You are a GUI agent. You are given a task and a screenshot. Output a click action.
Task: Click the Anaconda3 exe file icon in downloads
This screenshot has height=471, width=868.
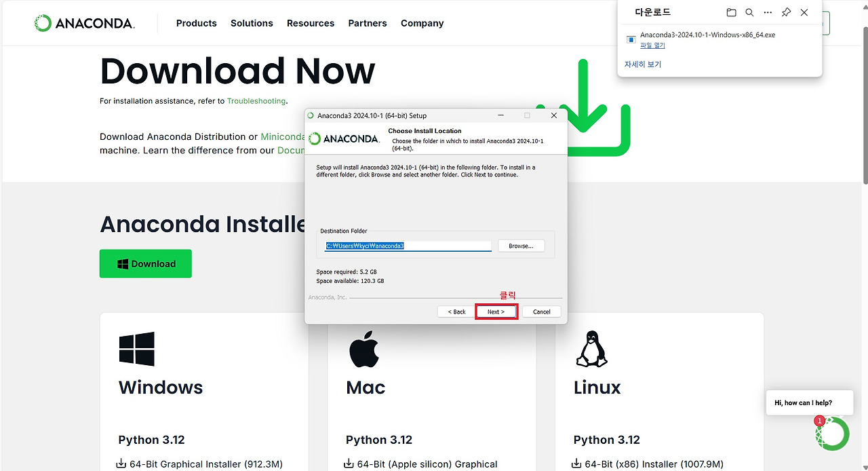(x=631, y=39)
